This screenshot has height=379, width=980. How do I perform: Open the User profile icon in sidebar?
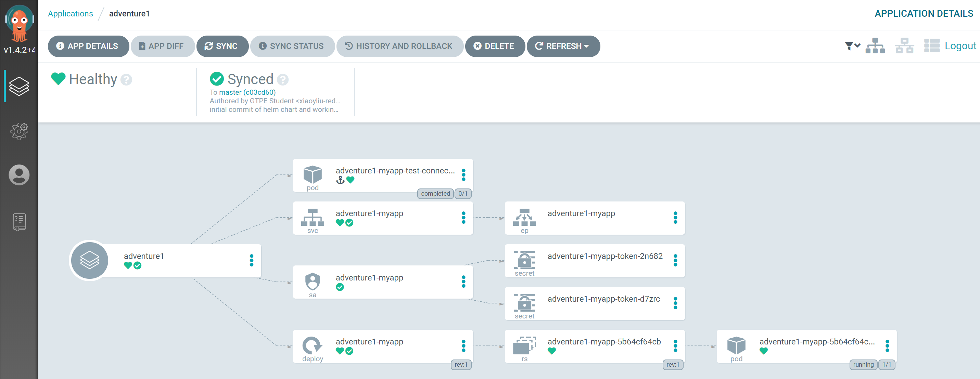click(x=18, y=175)
